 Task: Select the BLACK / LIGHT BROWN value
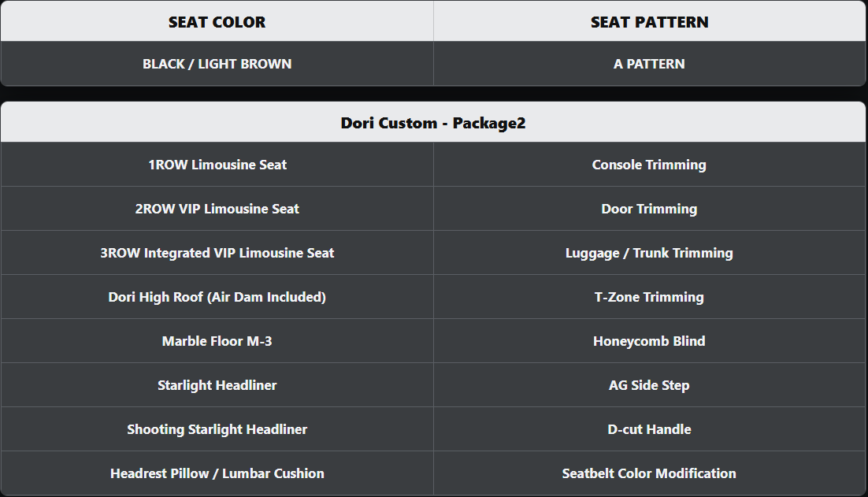tap(217, 64)
